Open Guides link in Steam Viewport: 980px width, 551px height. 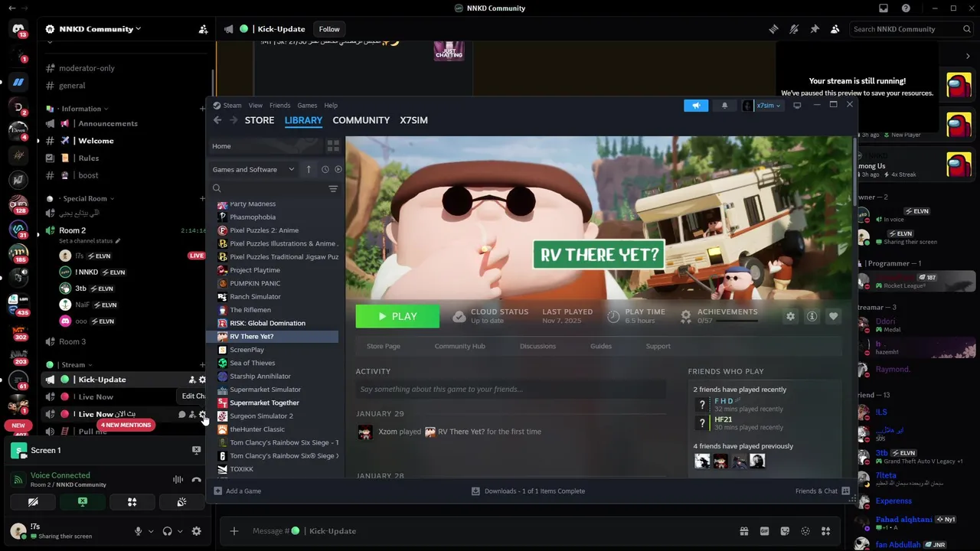[x=601, y=346]
